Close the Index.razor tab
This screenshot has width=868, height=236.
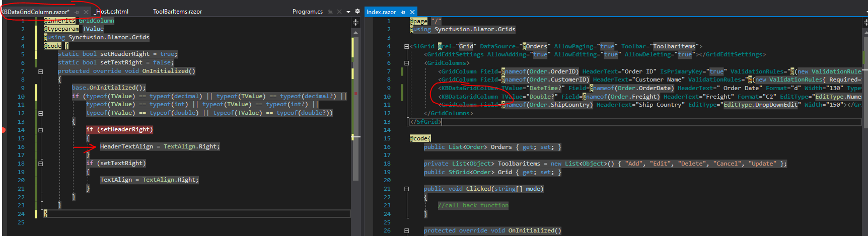[x=412, y=12]
